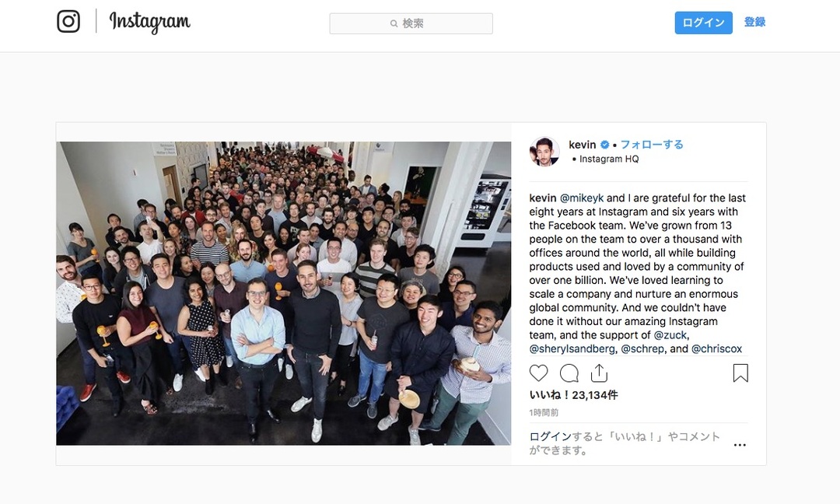Open the @mikeyk mention in caption

pyautogui.click(x=581, y=198)
